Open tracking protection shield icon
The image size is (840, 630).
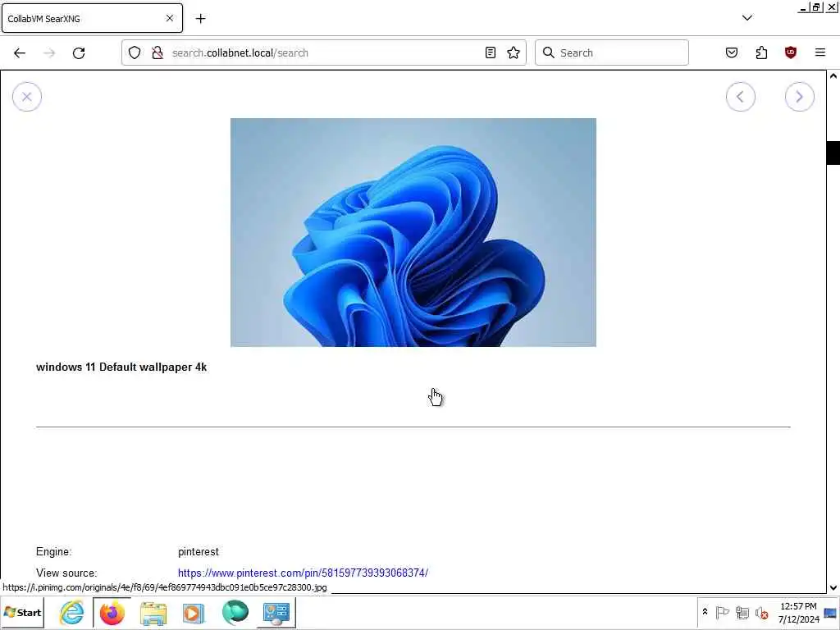tap(135, 52)
